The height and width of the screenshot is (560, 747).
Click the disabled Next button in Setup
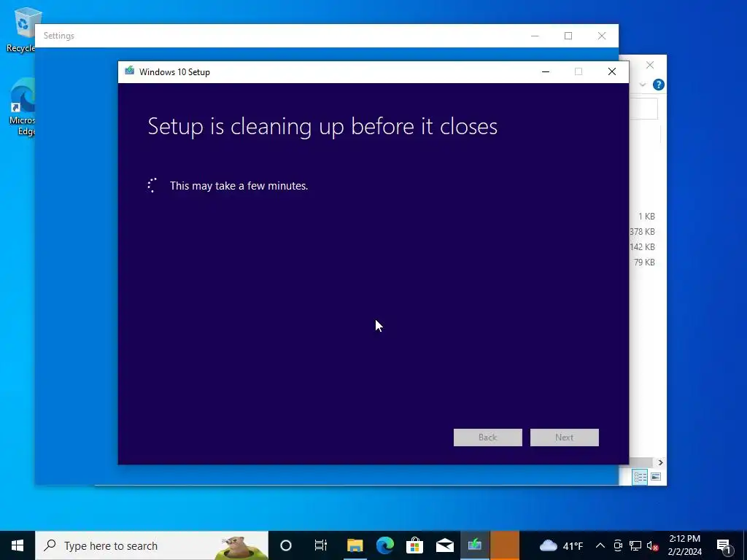click(564, 437)
